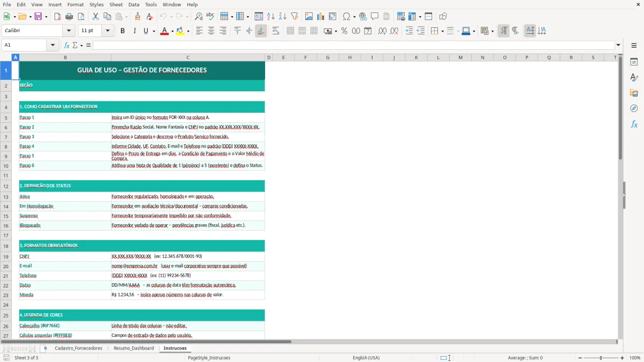Open the Calibri font name dropdown
Viewport: 644px width, 362px height.
(68, 31)
